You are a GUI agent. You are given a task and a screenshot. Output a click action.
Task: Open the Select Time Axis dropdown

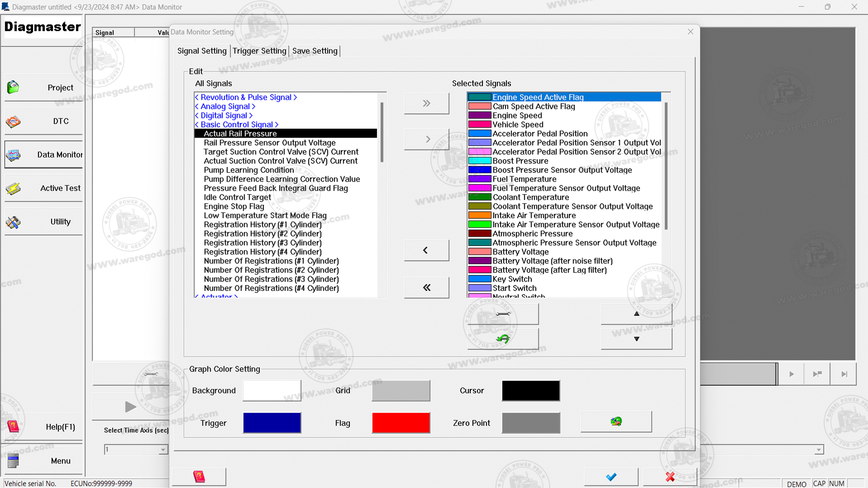(163, 450)
